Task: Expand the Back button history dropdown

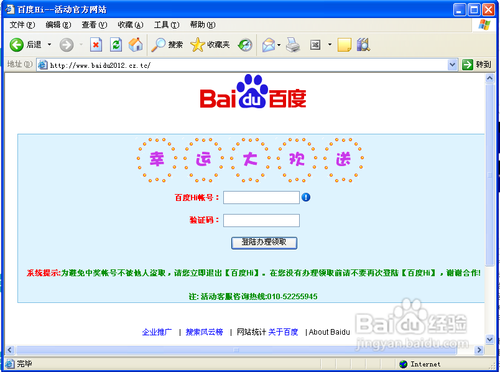Action: coord(49,44)
